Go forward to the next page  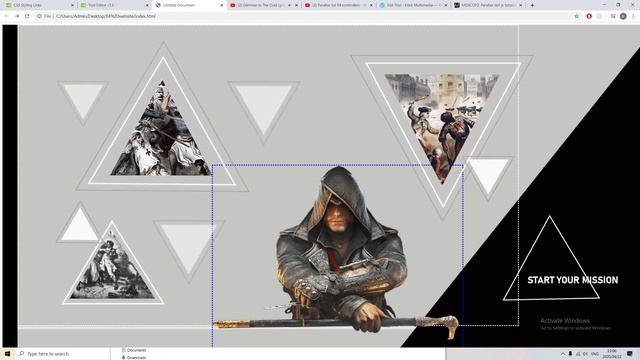[x=17, y=16]
